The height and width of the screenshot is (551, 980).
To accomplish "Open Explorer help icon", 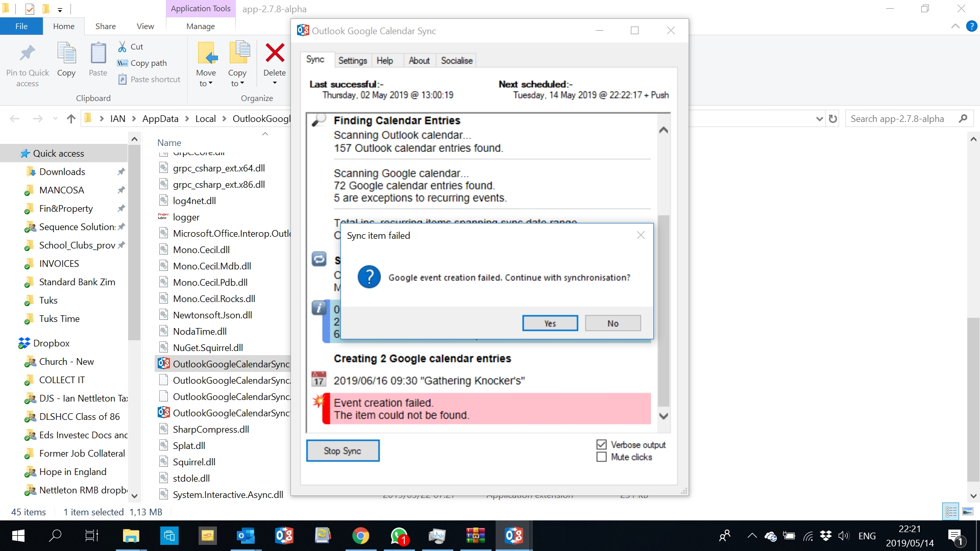I will click(x=971, y=26).
